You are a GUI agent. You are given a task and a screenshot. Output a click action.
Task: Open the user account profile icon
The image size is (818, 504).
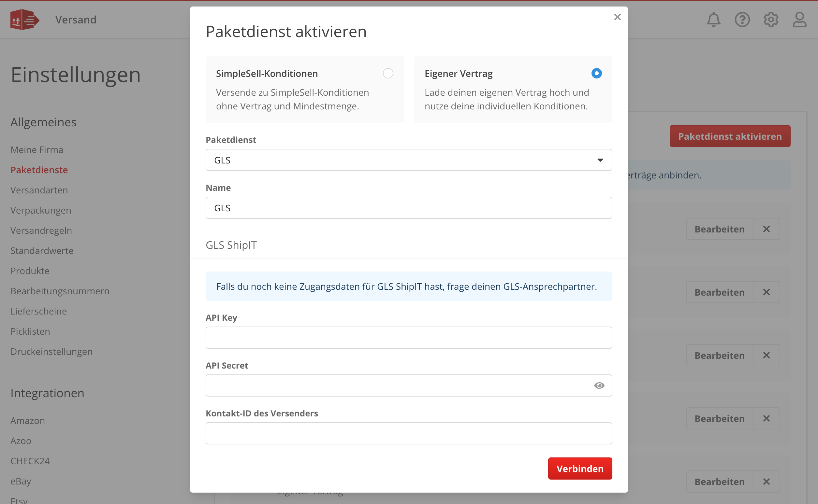coord(799,20)
